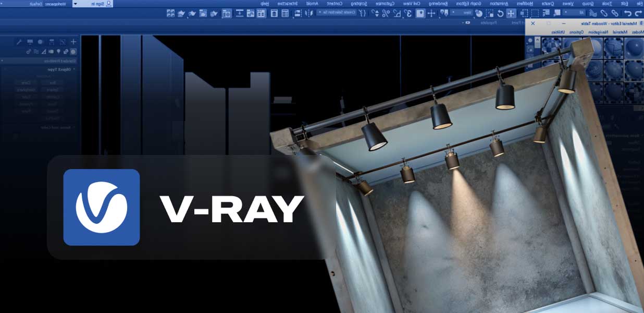Open the Selection Filter dropdown
644x313 pixels.
(x=575, y=13)
